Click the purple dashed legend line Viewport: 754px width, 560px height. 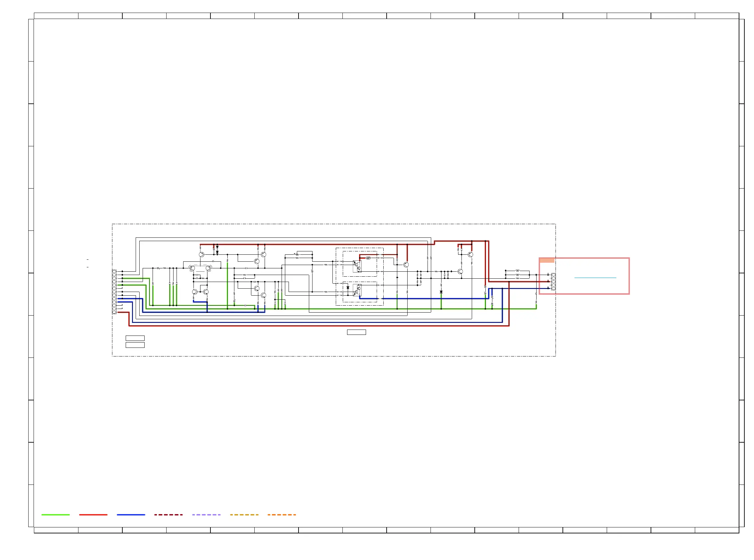(206, 514)
